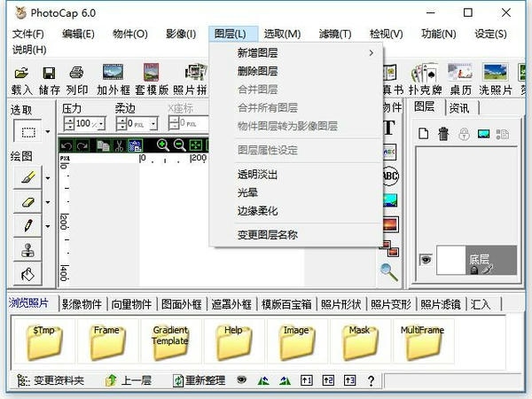Open the 编辑(E) menu
Viewport: 532px width, 399px height.
click(x=78, y=34)
